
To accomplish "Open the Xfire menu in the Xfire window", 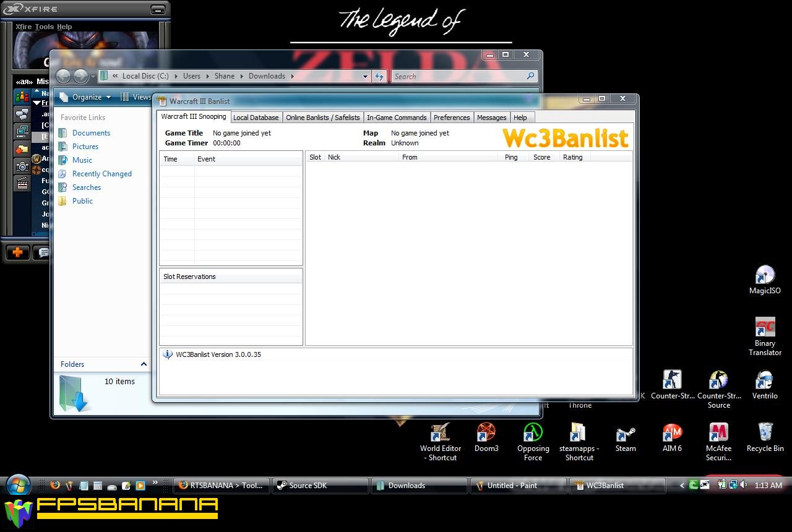I will click(x=24, y=27).
